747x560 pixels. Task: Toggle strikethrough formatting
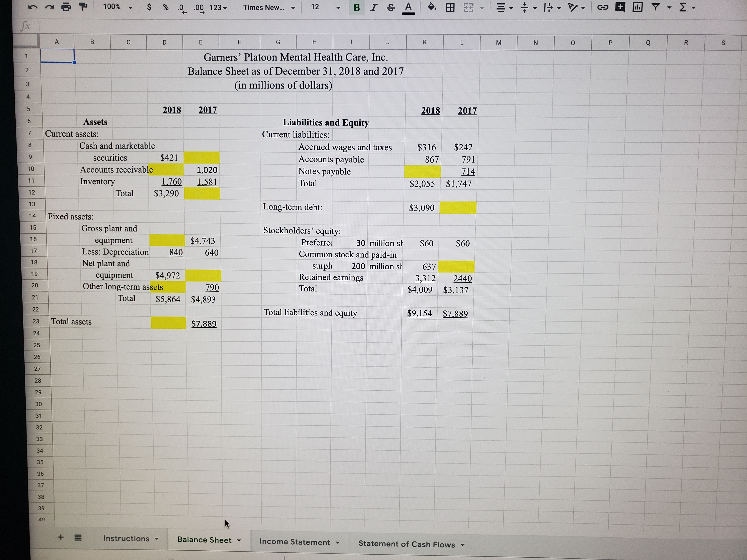pyautogui.click(x=390, y=7)
